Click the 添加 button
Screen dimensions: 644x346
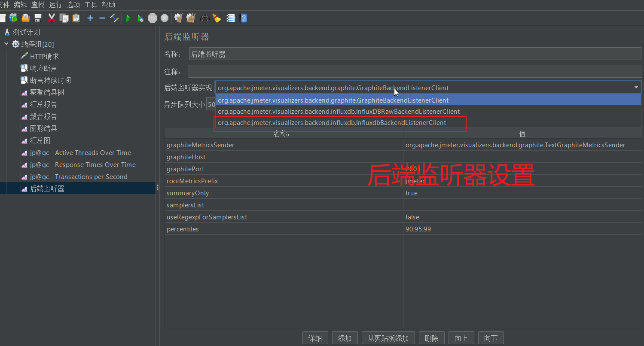click(345, 338)
